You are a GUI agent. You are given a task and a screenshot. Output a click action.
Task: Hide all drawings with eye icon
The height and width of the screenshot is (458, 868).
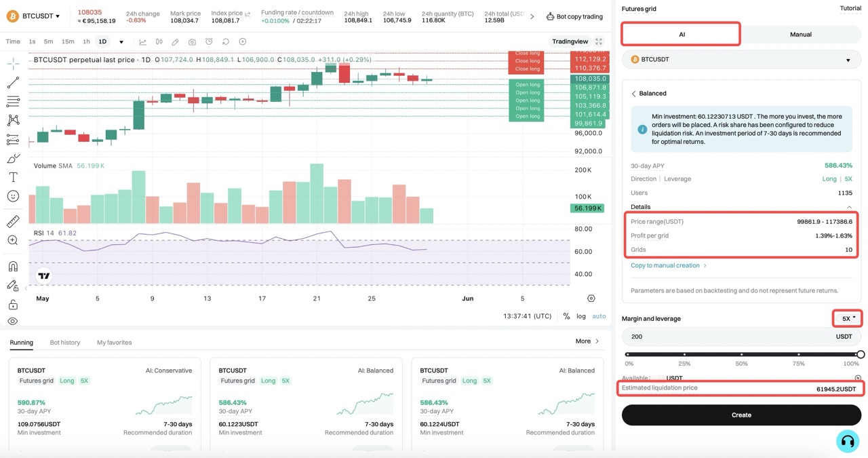tap(13, 322)
